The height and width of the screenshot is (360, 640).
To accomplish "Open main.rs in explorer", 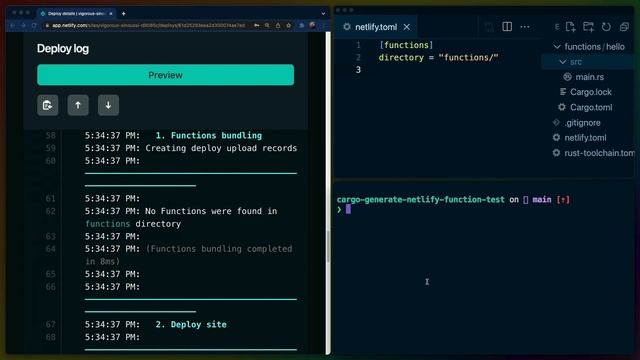I will click(x=589, y=77).
